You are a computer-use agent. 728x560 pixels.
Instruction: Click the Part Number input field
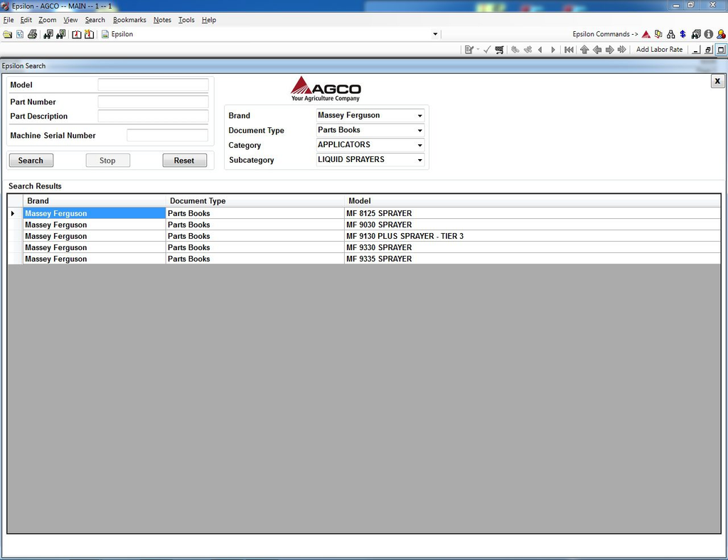(x=153, y=102)
